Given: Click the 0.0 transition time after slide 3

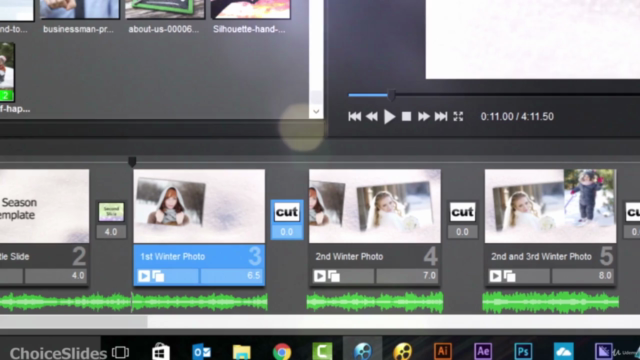Looking at the screenshot, I should 287,232.
